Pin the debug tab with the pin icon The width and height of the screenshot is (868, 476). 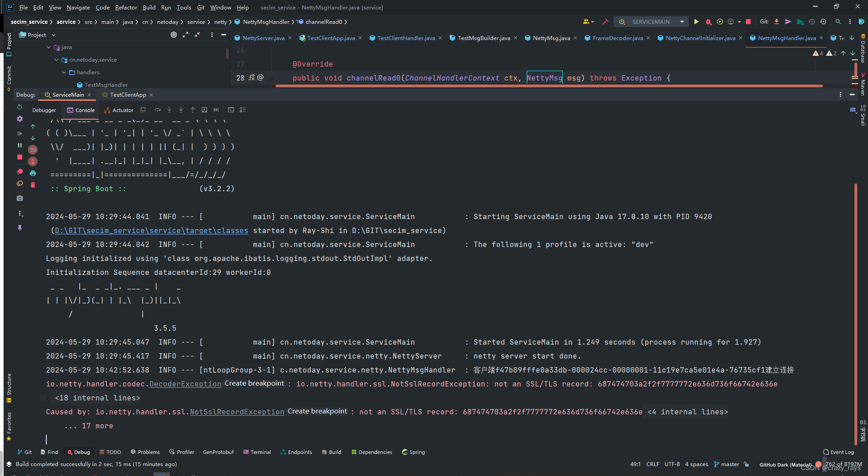pyautogui.click(x=19, y=228)
